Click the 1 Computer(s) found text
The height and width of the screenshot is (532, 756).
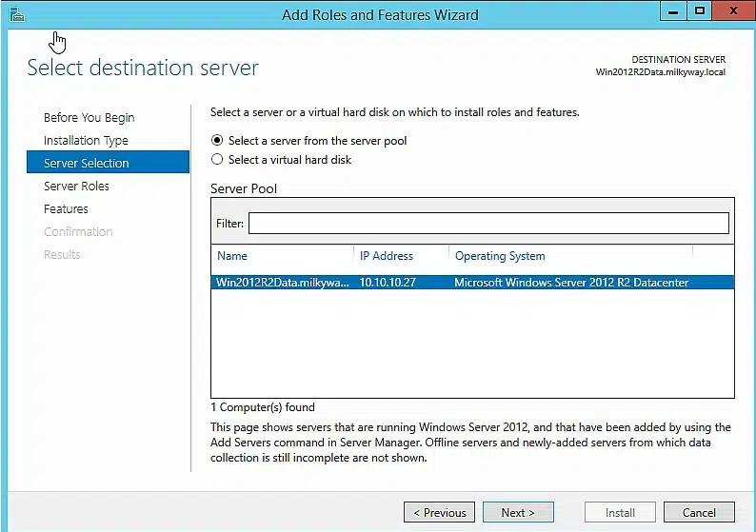point(263,407)
